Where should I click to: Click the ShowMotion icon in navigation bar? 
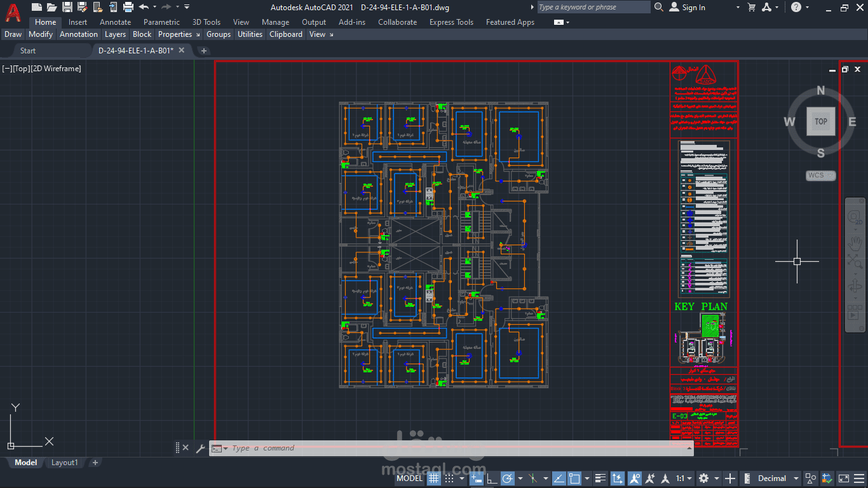pos(855,313)
